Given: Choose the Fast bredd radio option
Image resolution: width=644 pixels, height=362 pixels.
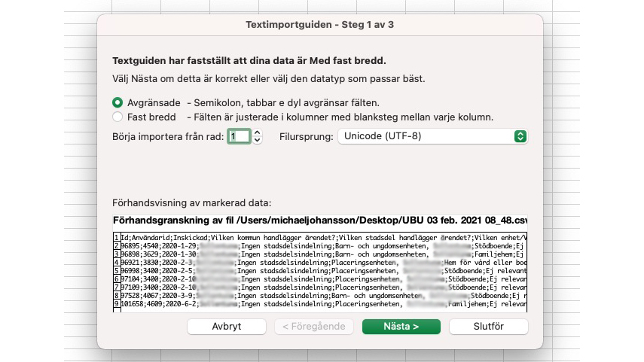Looking at the screenshot, I should click(x=118, y=117).
